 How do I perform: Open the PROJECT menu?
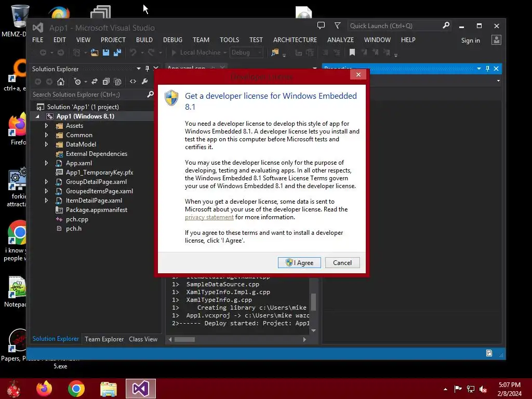point(113,39)
